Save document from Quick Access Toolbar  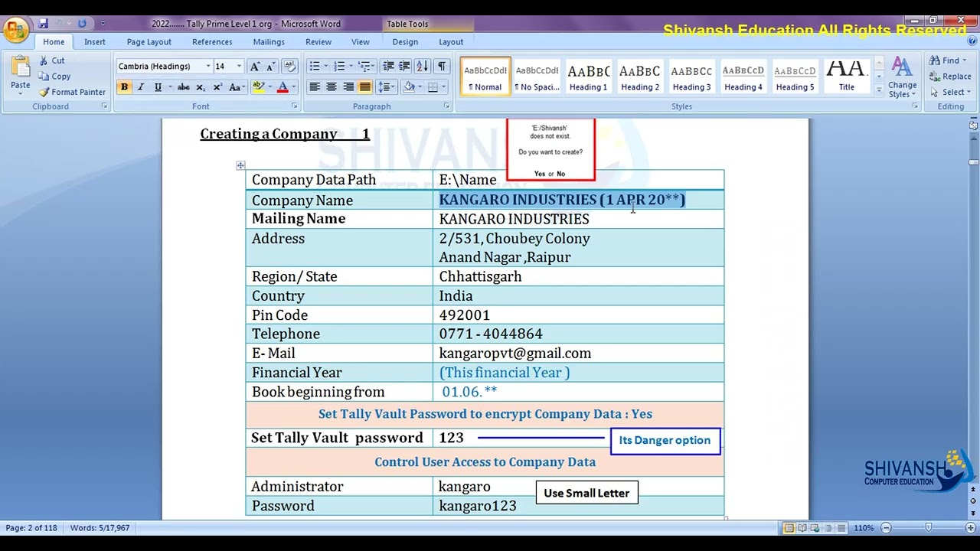44,24
